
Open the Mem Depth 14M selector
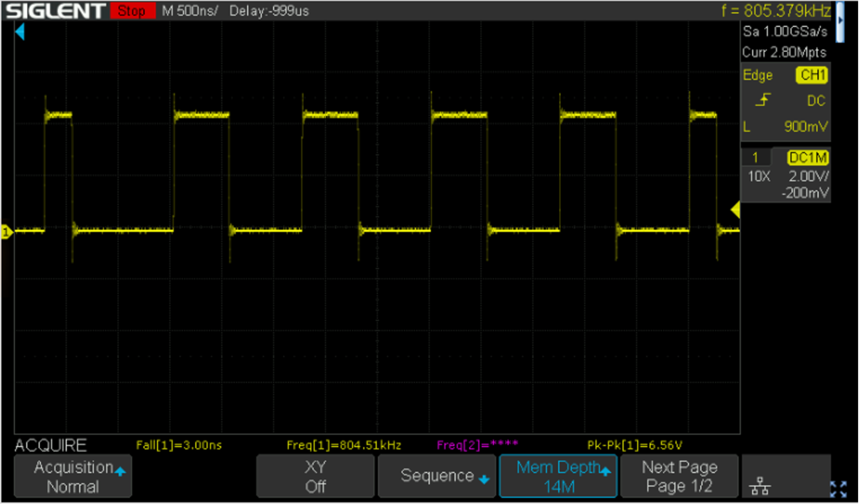tap(558, 476)
